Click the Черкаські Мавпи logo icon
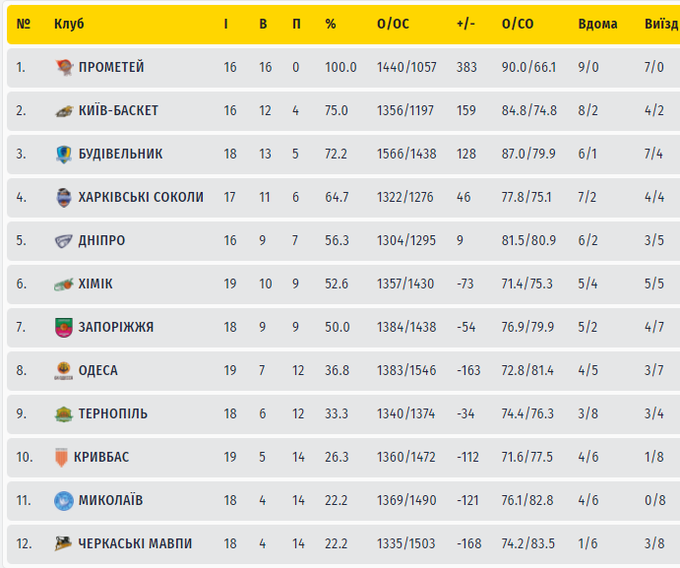Viewport: 680px width, 568px height. (64, 544)
